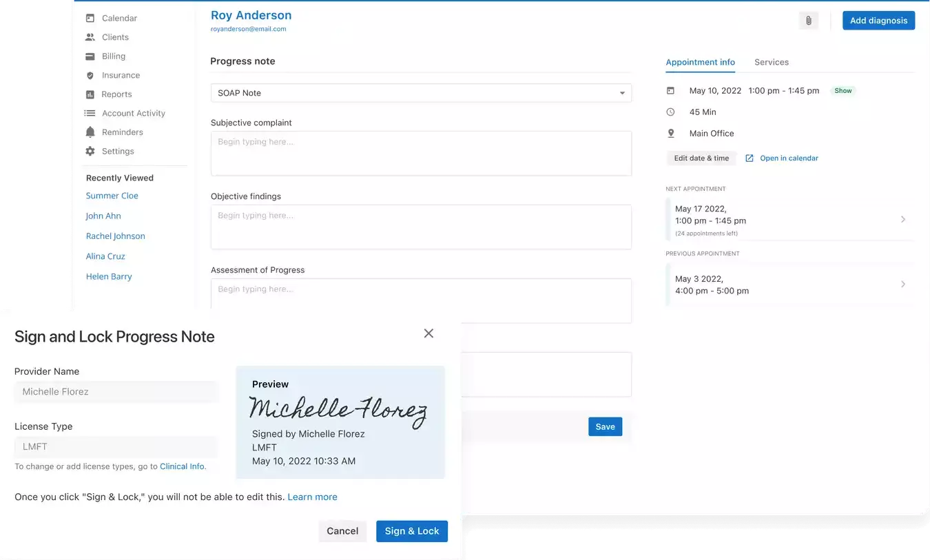Open Account Activity from the sidebar
The height and width of the screenshot is (560, 930).
(x=133, y=113)
